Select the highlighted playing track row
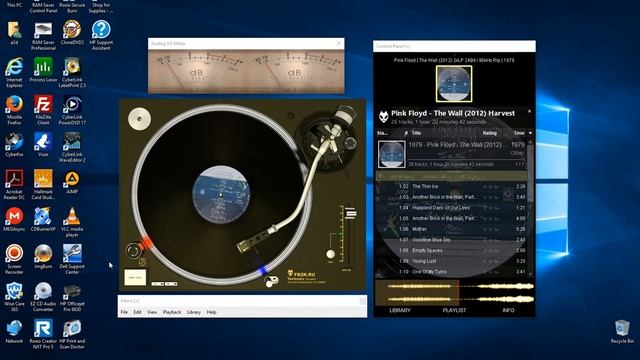Image resolution: width=640 pixels, height=360 pixels. click(x=451, y=176)
